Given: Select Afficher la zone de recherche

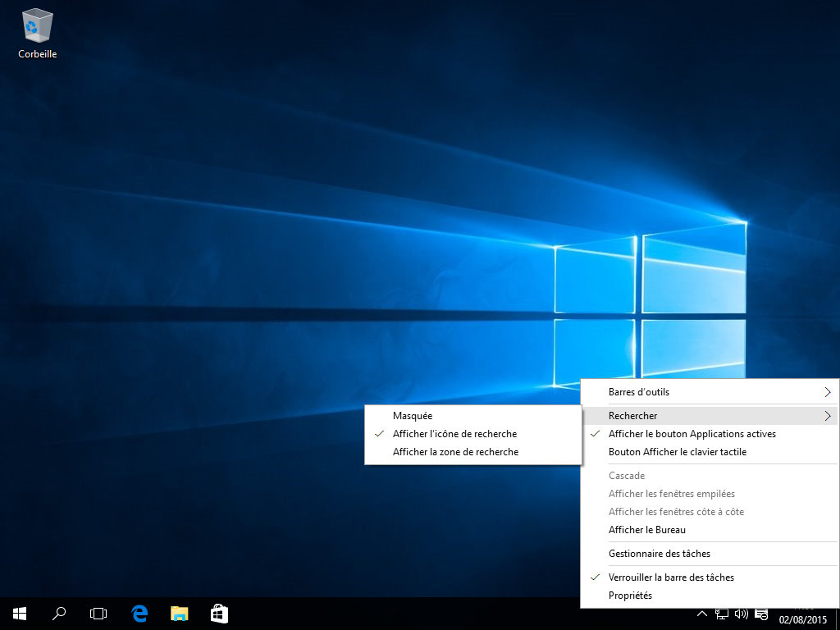Looking at the screenshot, I should click(x=455, y=452).
